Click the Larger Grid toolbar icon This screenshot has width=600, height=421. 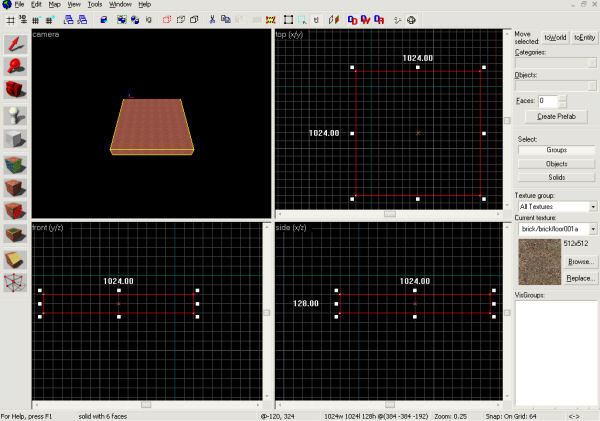pos(51,20)
